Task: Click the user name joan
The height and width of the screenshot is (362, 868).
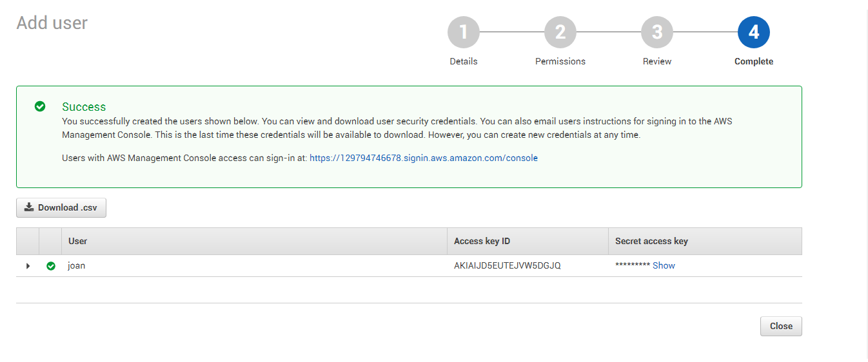Action: click(x=76, y=265)
